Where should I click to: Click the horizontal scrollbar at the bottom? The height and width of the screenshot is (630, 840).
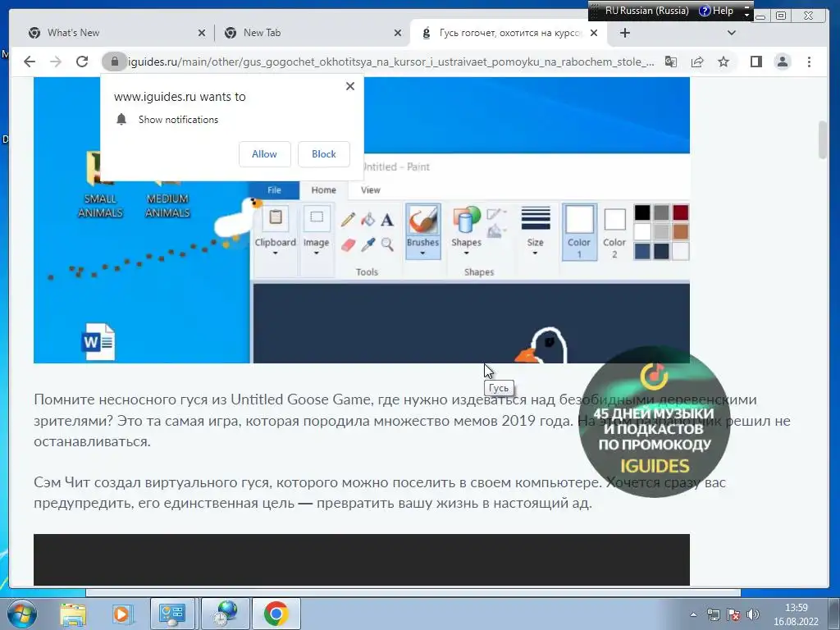413,592
